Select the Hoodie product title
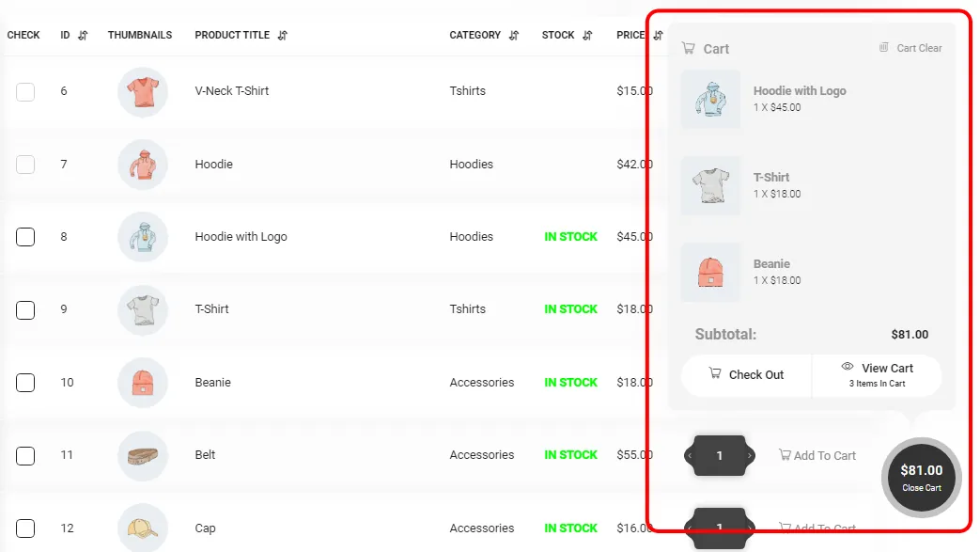Image resolution: width=980 pixels, height=552 pixels. tap(214, 164)
